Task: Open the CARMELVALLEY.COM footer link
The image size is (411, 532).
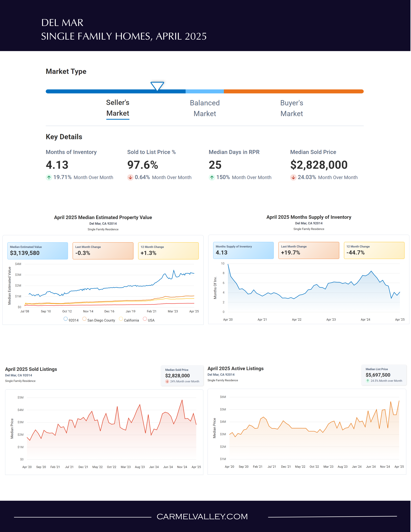Action: tap(202, 516)
